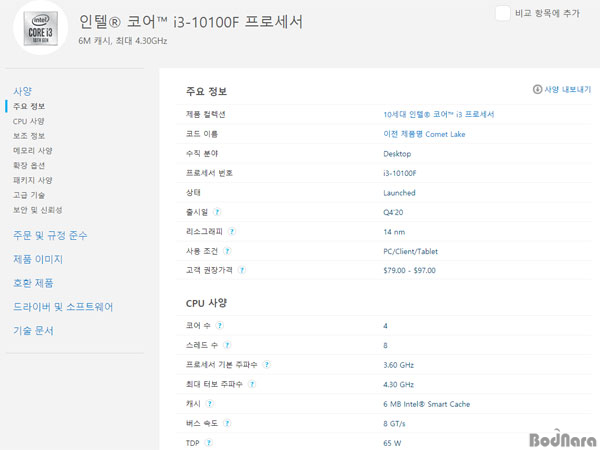Click the Launched status value
The width and height of the screenshot is (600, 450).
pos(399,192)
